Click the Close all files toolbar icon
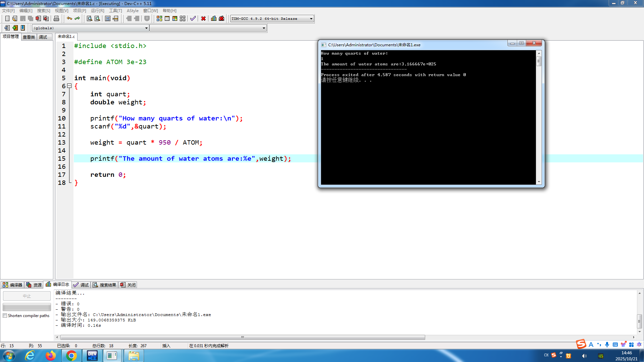Image resolution: width=644 pixels, height=362 pixels. tap(46, 18)
